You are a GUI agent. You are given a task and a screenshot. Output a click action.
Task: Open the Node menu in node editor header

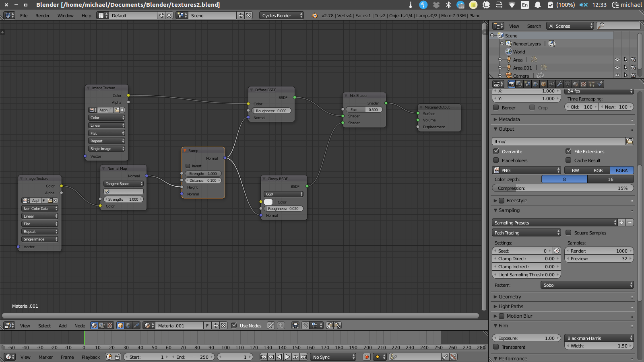pyautogui.click(x=79, y=326)
